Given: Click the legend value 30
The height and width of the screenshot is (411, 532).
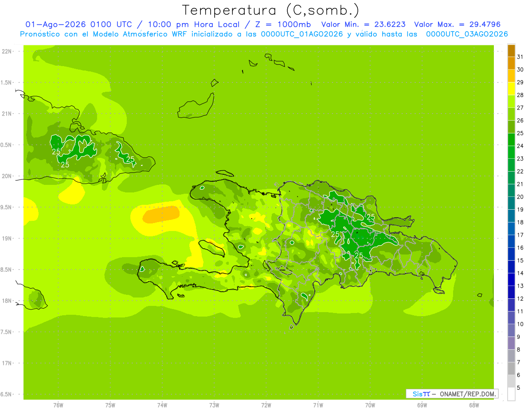Looking at the screenshot, I should tap(520, 70).
